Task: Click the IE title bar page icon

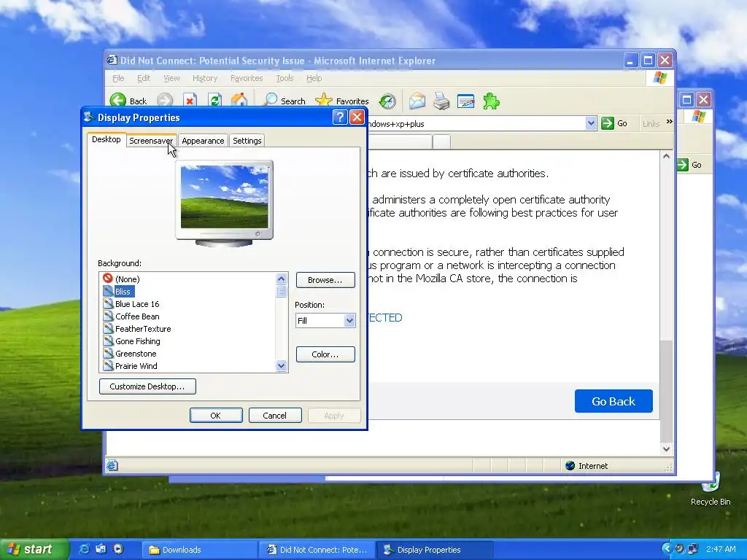Action: coord(112,60)
